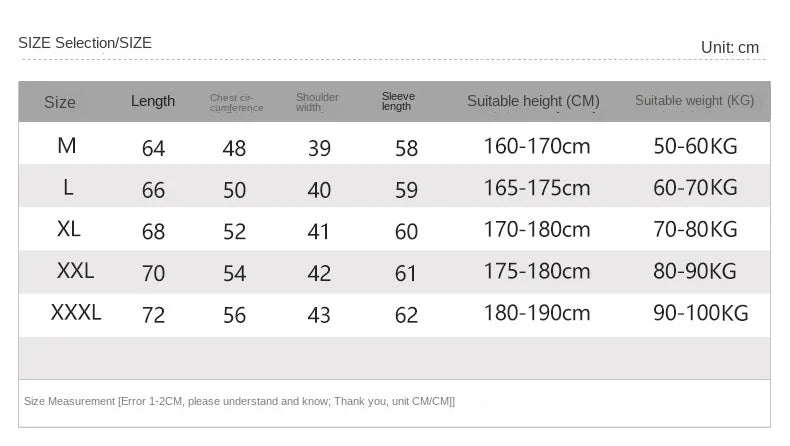The width and height of the screenshot is (790, 446).
Task: Click the "Unit: cm" label
Action: tap(730, 47)
